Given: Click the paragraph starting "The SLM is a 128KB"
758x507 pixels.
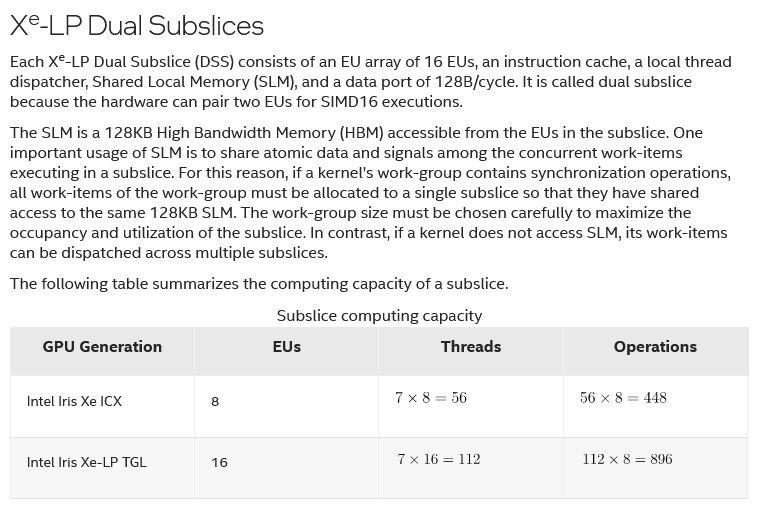Looking at the screenshot, I should 370,192.
